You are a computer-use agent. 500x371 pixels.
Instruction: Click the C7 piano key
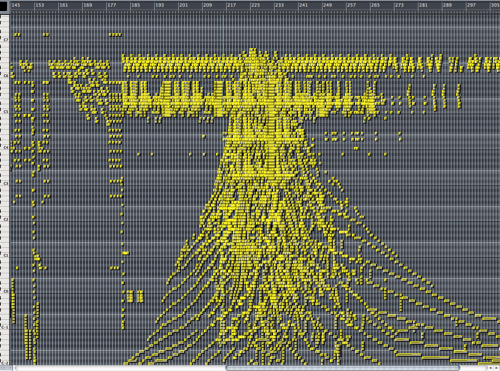5,40
